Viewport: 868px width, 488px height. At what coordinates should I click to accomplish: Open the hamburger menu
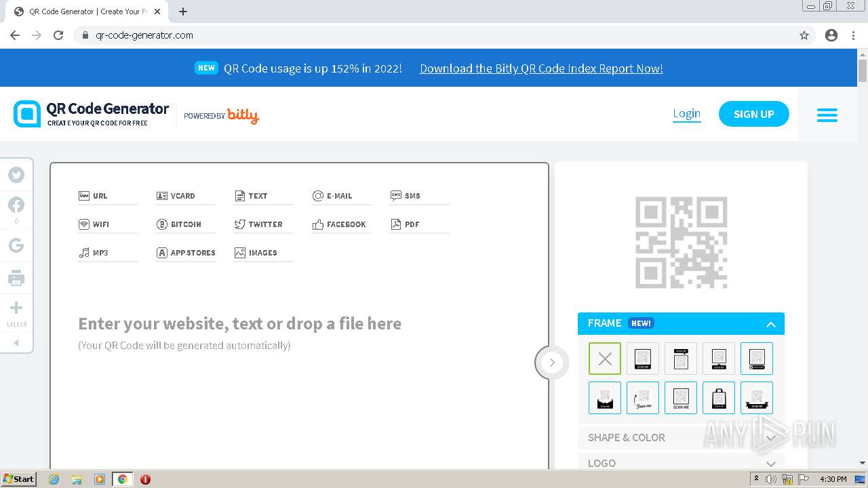[x=827, y=115]
